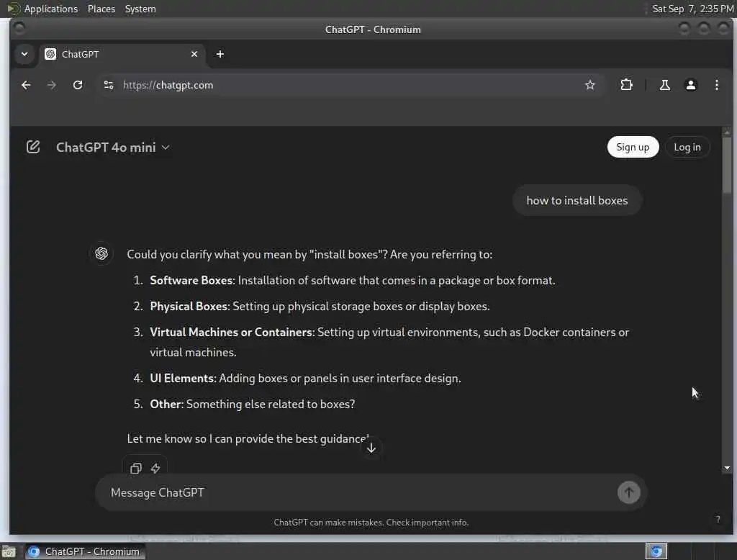Click the Chromium workspace switcher icon
Screen dimensions: 737x560
coord(656,551)
